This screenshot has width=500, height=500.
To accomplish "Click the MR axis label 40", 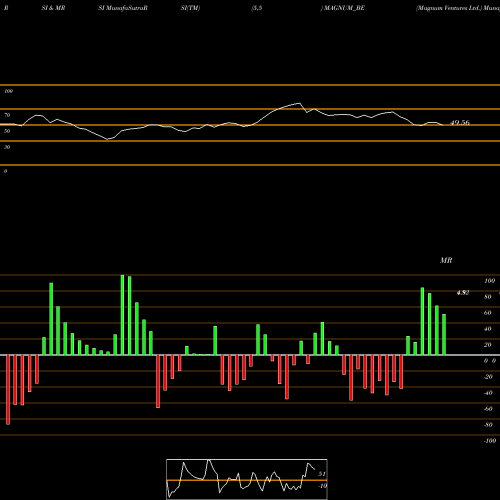I will coord(488,329).
